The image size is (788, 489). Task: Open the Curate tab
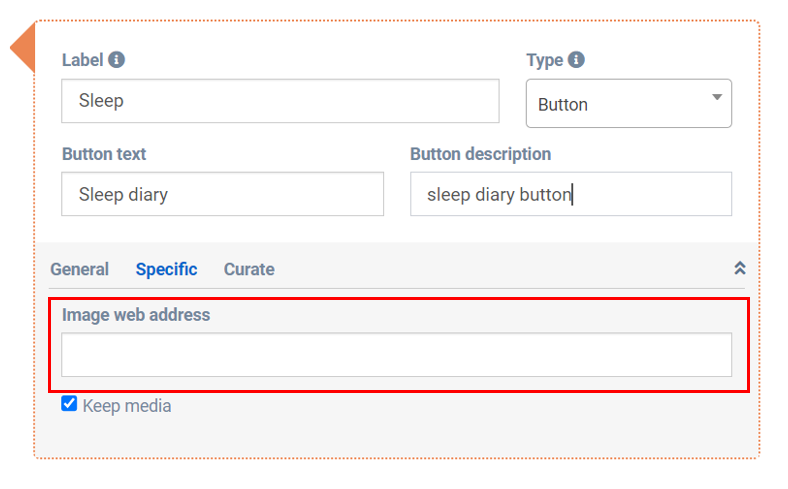coord(249,269)
